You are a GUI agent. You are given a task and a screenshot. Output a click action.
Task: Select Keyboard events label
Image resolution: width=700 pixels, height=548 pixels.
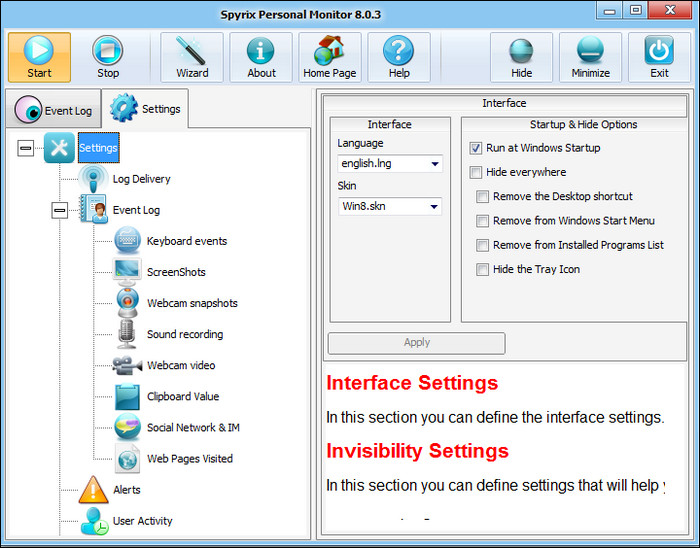[x=187, y=241]
